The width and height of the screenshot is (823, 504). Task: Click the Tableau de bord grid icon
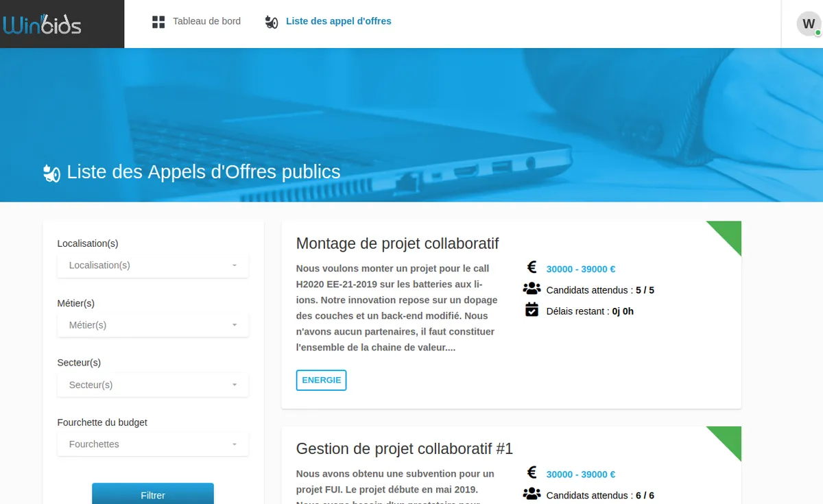click(x=158, y=22)
